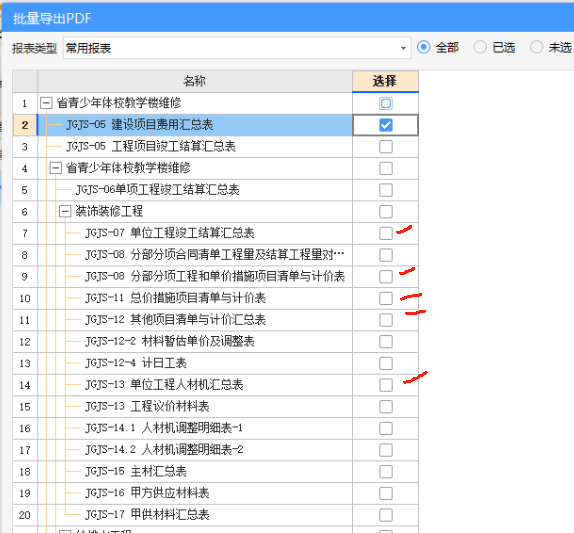Image resolution: width=574 pixels, height=533 pixels.
Task: Click row number 14 header cell
Action: click(25, 385)
